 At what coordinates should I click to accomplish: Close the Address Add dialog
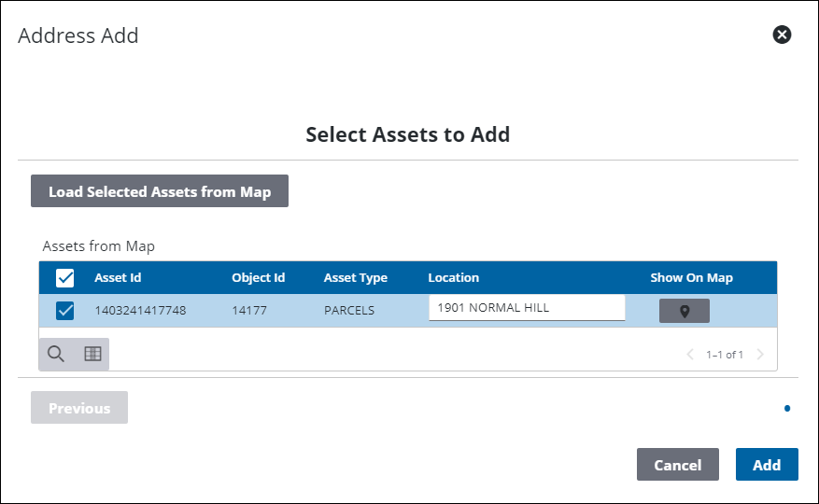point(782,35)
